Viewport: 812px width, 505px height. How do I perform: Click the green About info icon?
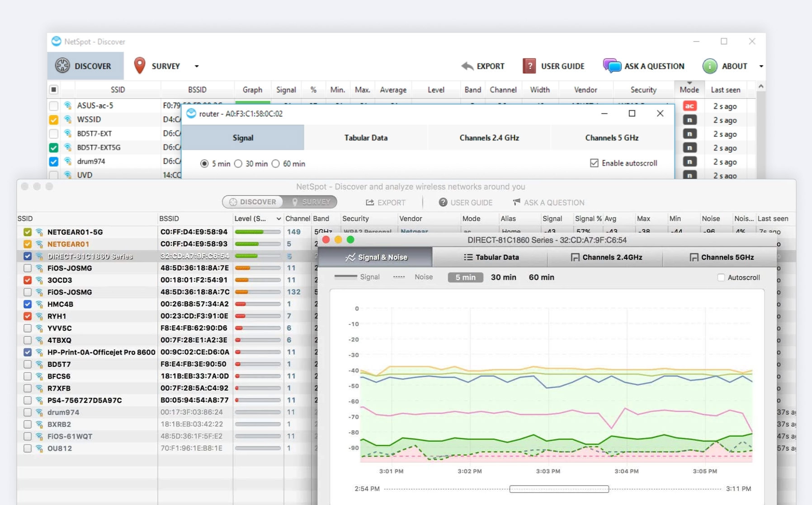(710, 66)
